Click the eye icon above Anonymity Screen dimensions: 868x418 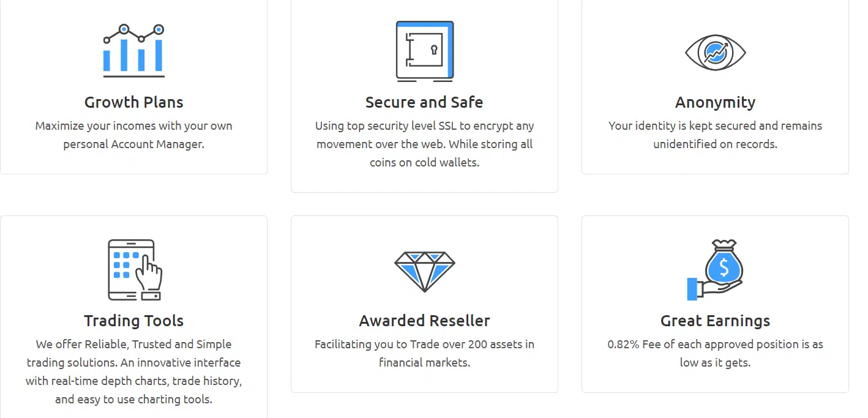715,53
